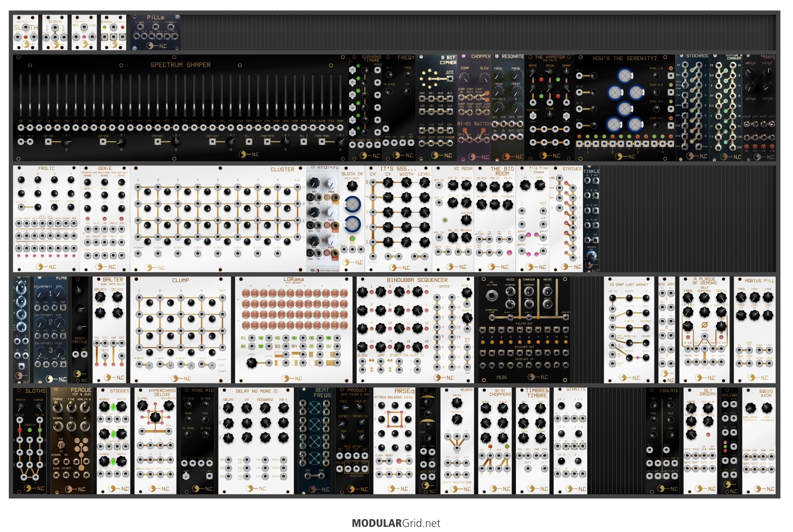Select the FREQY module
793x532 pixels.
click(399, 108)
